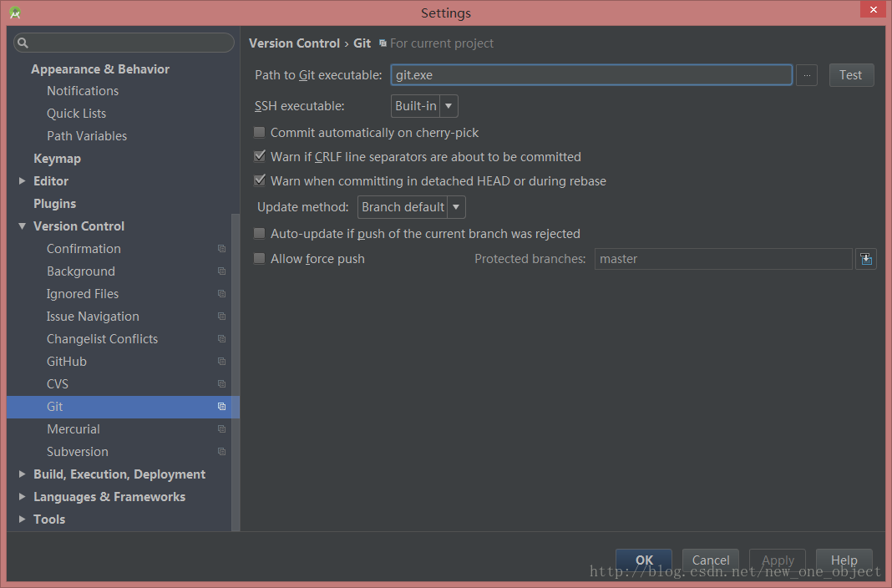Click the Path to Git executable field
The height and width of the screenshot is (588, 892).
591,75
